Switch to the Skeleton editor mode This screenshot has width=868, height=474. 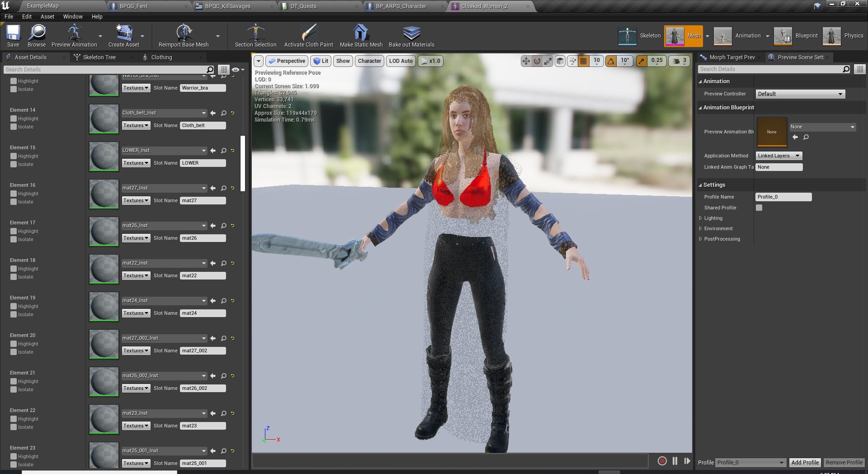pos(640,36)
